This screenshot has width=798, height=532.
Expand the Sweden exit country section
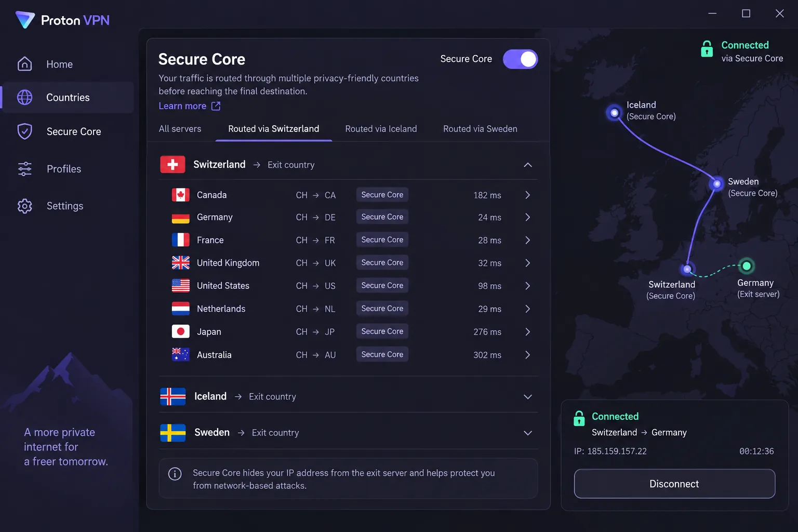[x=528, y=433]
